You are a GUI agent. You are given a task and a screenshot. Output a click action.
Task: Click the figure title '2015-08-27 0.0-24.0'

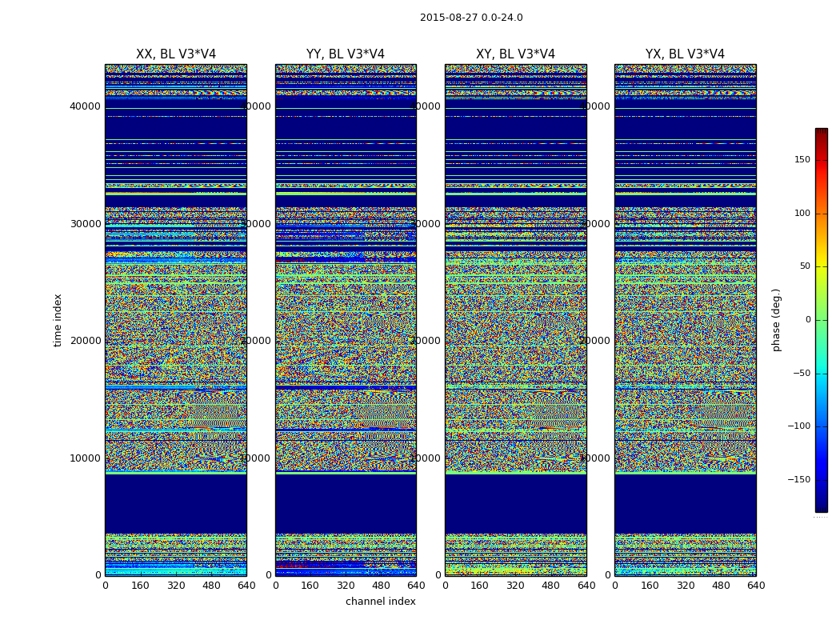[x=471, y=18]
